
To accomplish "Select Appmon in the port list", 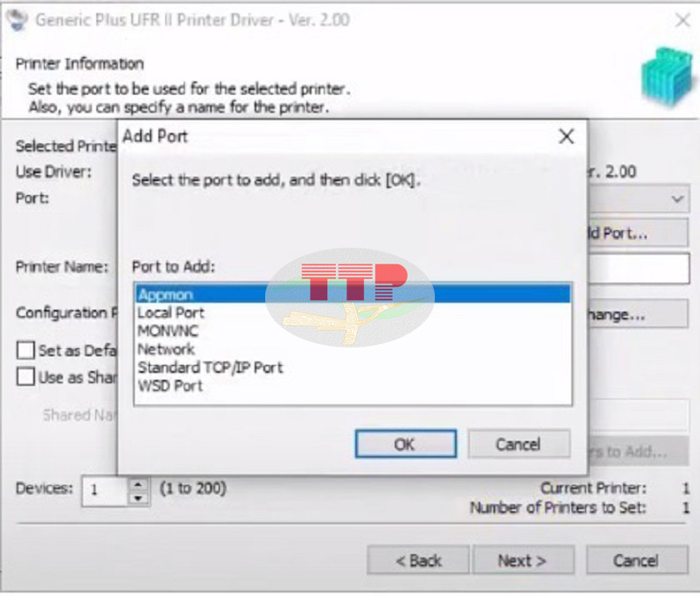I will point(353,295).
